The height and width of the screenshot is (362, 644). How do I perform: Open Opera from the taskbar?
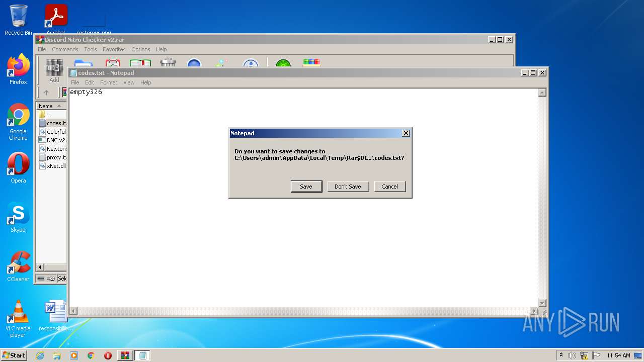pyautogui.click(x=108, y=355)
